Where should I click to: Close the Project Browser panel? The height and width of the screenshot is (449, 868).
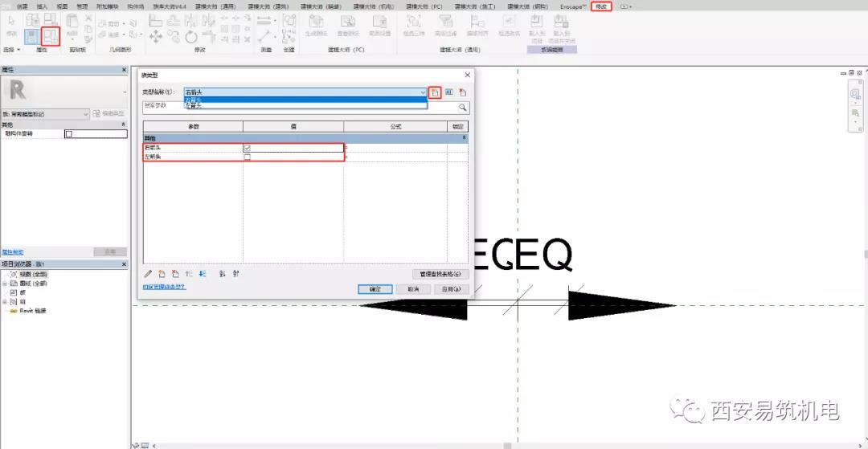[124, 265]
